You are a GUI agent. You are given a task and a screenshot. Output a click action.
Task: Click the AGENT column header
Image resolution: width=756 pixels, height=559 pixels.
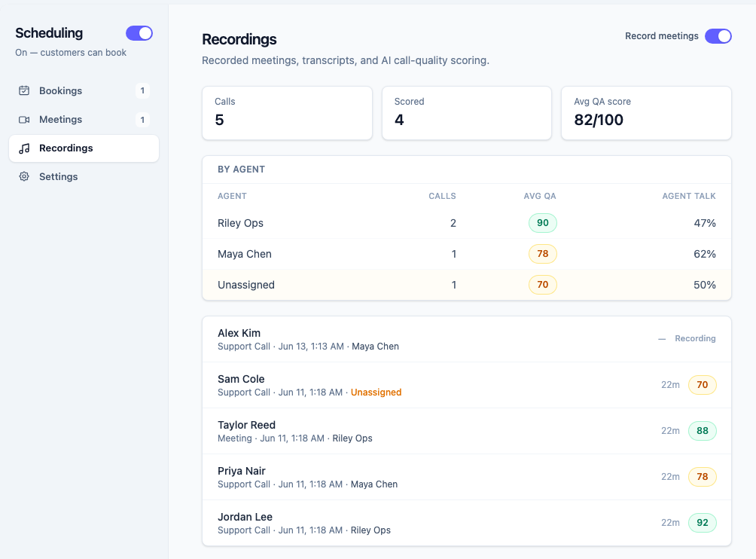click(232, 196)
